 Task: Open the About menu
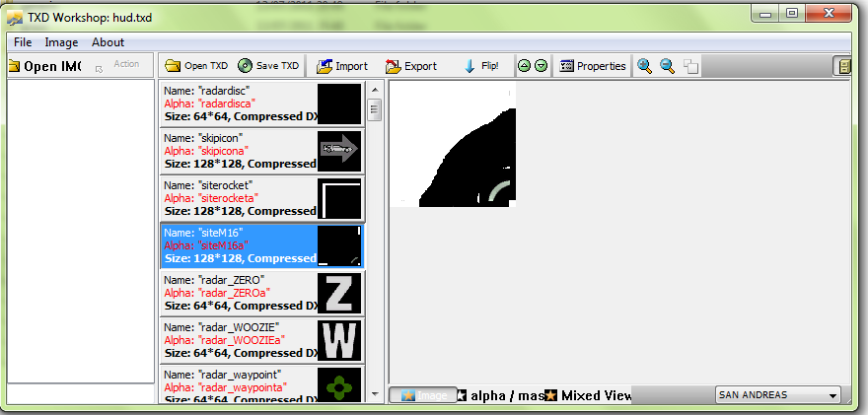[x=108, y=42]
